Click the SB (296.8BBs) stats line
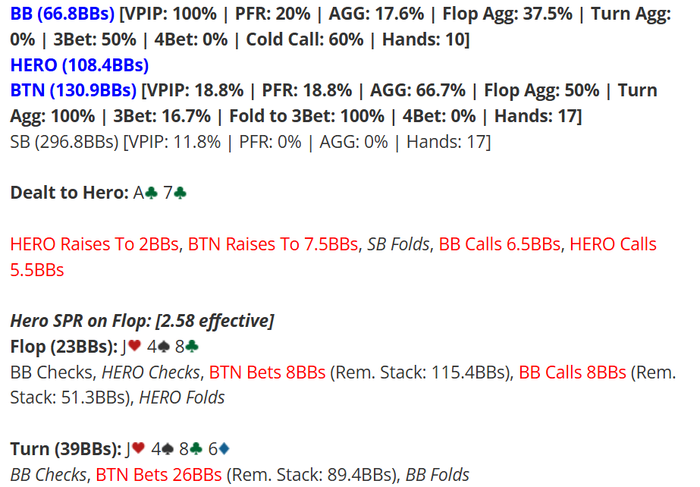Image resolution: width=700 pixels, height=487 pixels. click(x=250, y=142)
